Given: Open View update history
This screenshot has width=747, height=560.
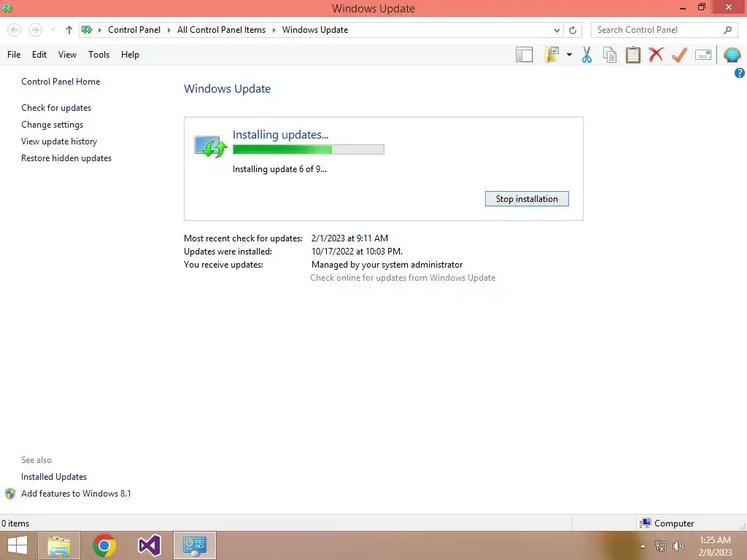Looking at the screenshot, I should (59, 141).
